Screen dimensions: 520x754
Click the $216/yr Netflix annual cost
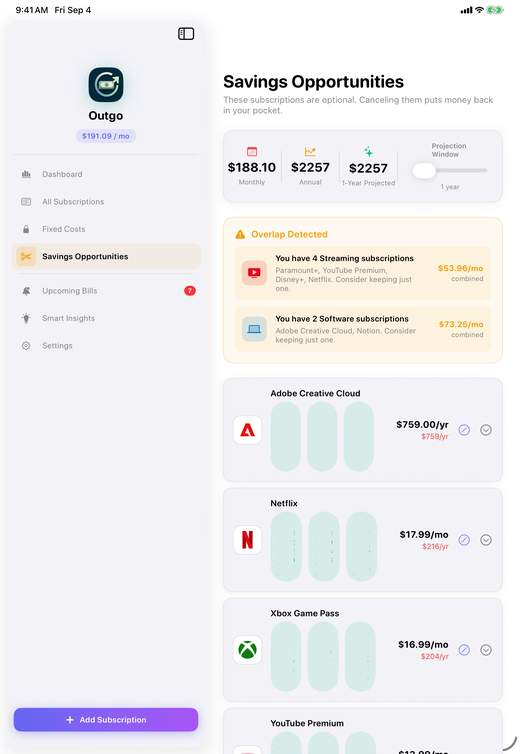point(435,546)
